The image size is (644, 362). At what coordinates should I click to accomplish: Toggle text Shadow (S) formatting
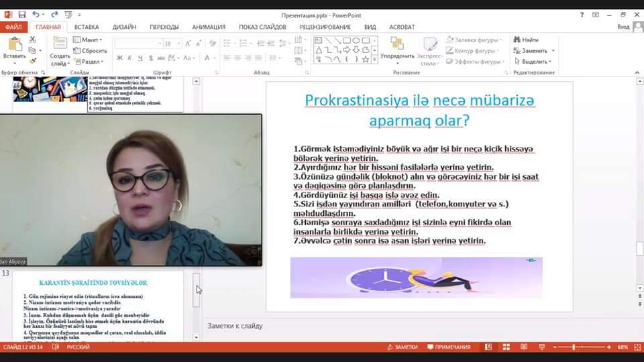click(x=151, y=58)
